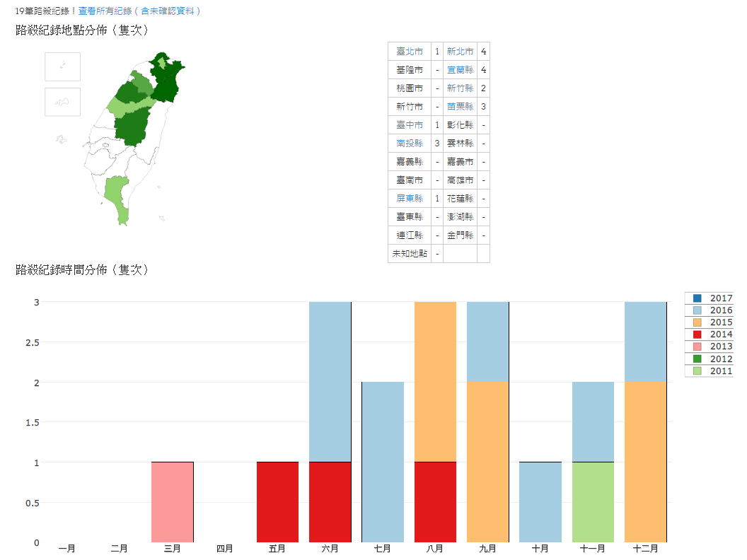747x560 pixels.
Task: Open the 查看所有紀錄 (含未確認資料) link
Action: pos(139,11)
